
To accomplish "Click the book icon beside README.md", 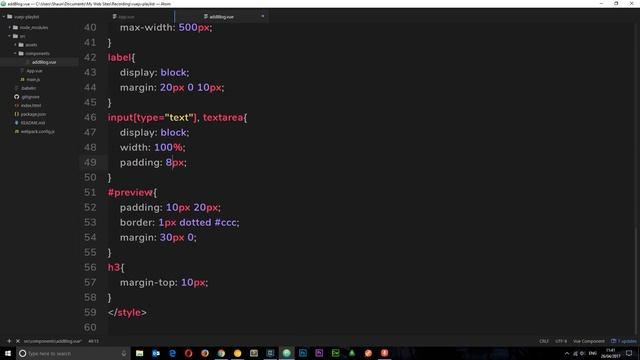I will tap(16, 122).
